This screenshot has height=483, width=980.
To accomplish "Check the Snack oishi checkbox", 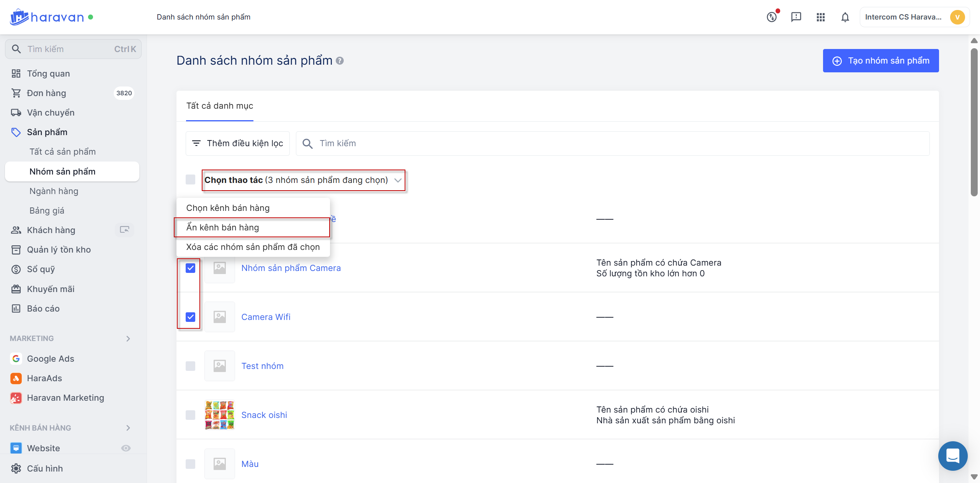I will pyautogui.click(x=190, y=415).
